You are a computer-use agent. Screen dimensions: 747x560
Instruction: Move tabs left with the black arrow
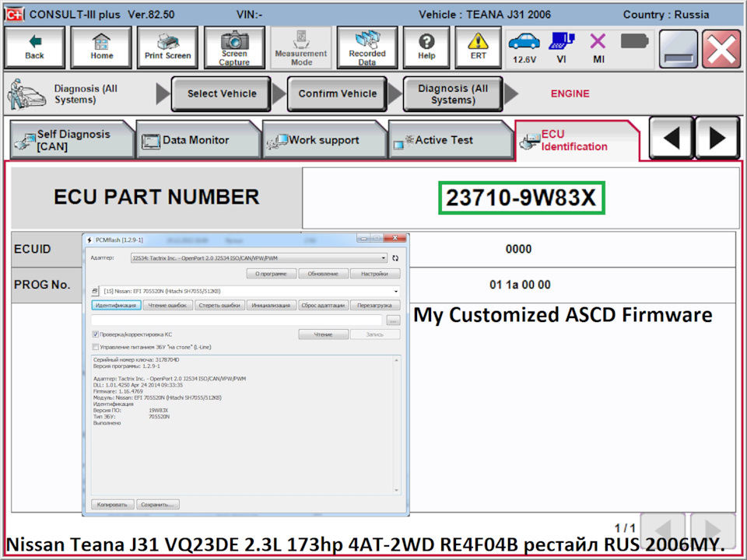click(671, 138)
